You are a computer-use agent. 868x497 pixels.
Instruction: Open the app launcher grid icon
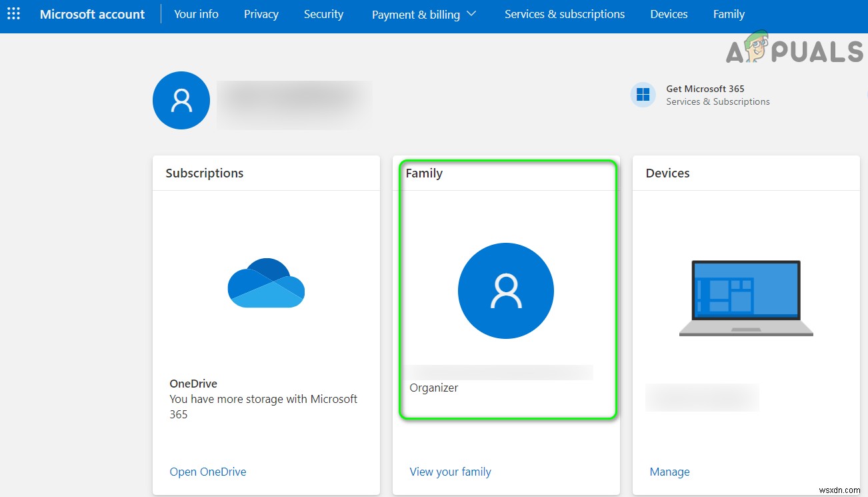click(x=13, y=14)
